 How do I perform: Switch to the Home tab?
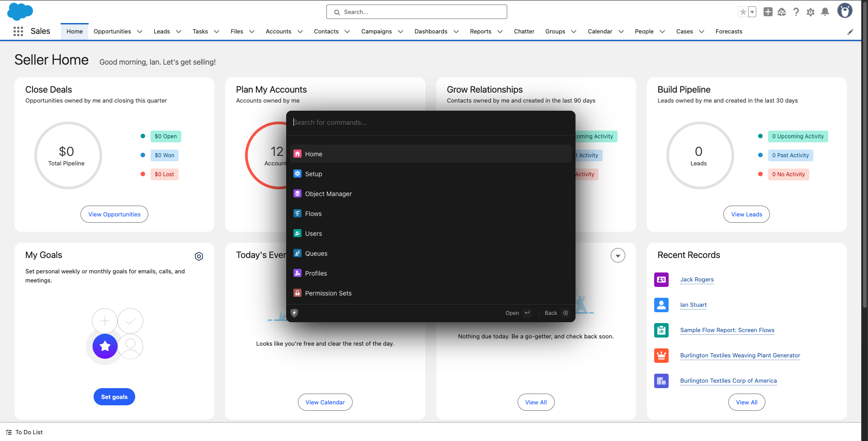point(75,32)
